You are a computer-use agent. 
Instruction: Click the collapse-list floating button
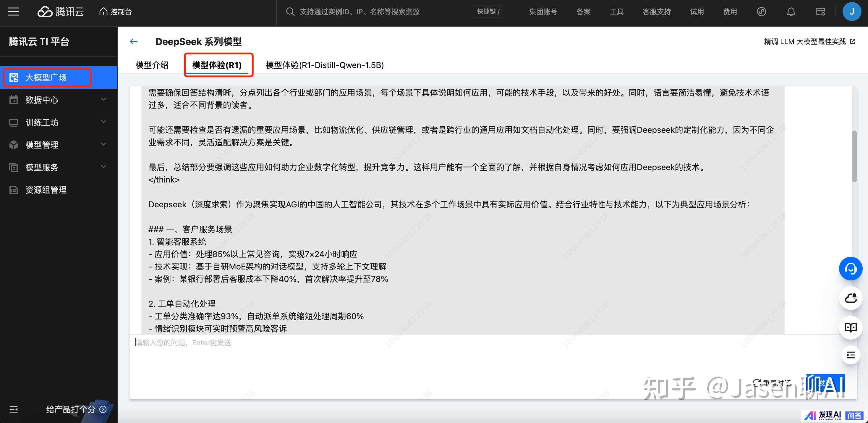click(851, 355)
